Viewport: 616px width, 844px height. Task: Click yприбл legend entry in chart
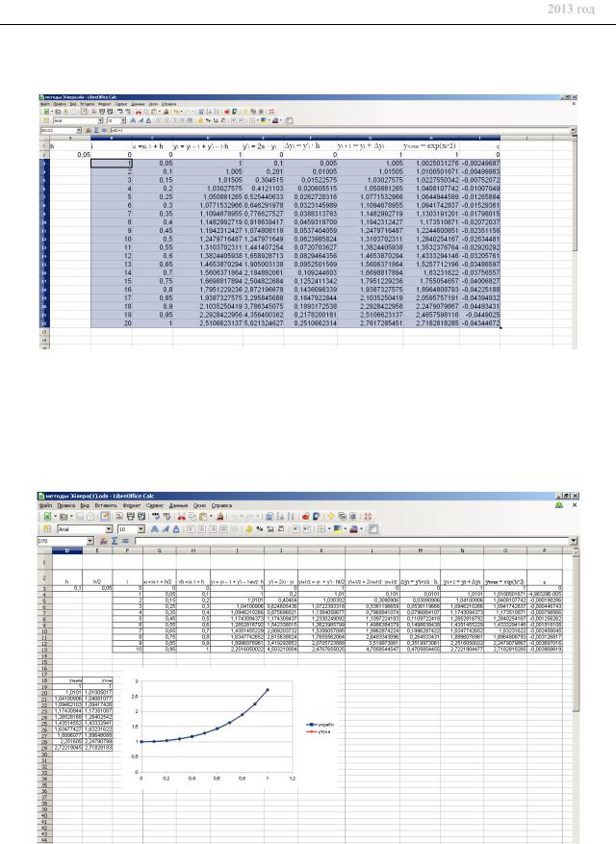(x=320, y=725)
